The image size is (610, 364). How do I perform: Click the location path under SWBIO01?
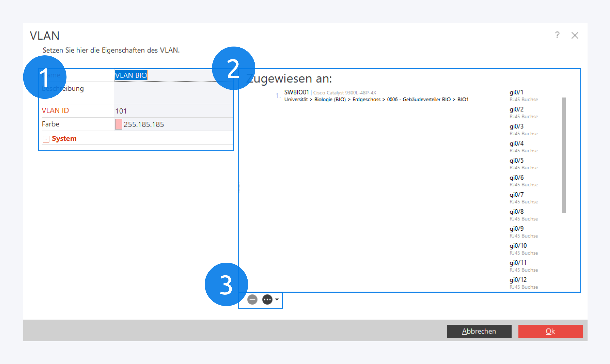[376, 100]
